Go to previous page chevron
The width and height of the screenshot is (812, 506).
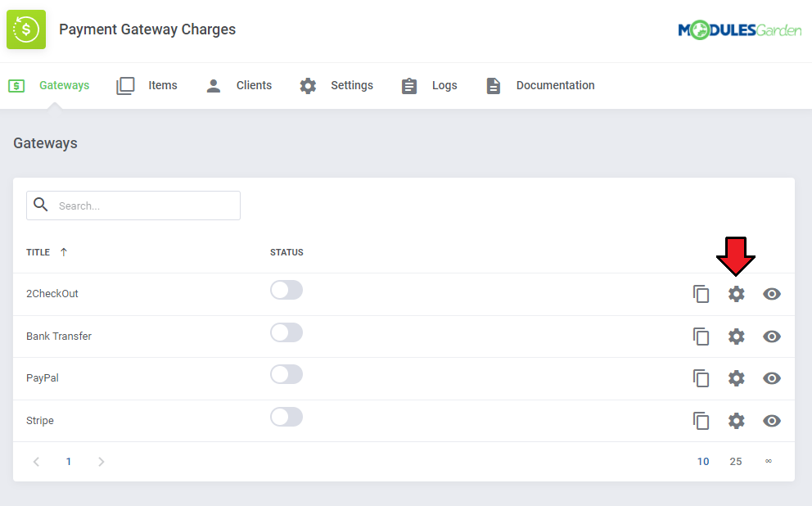pos(36,462)
